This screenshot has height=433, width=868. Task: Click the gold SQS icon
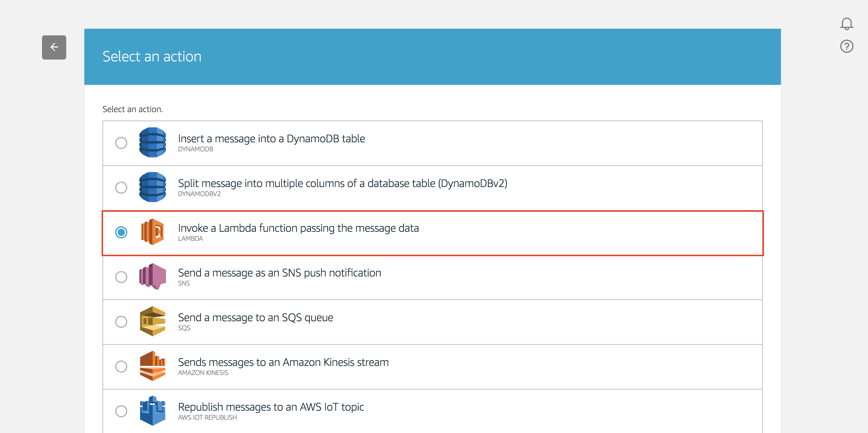[153, 321]
